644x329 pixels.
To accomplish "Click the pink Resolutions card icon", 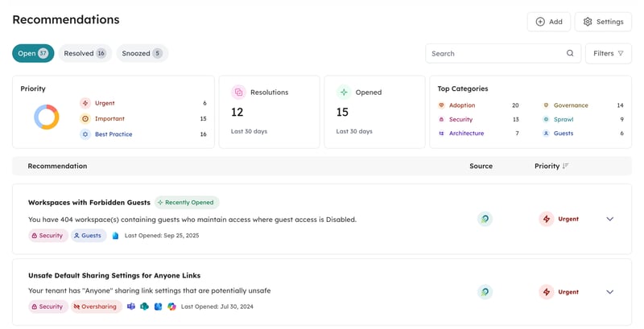I will click(238, 93).
